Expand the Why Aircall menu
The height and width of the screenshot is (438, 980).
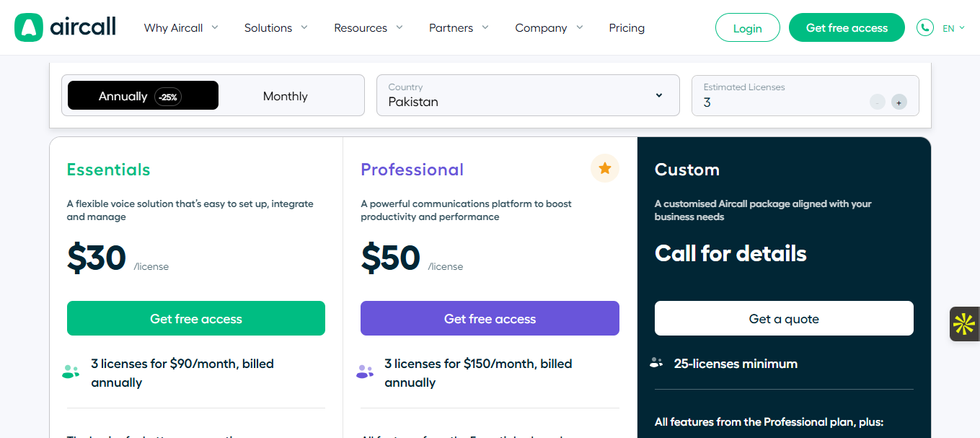point(180,28)
